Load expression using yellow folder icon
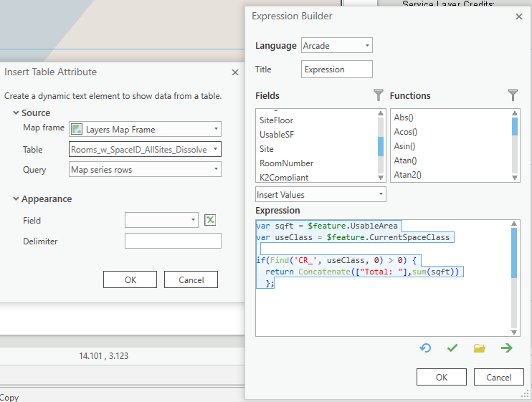This screenshot has width=532, height=402. click(480, 348)
